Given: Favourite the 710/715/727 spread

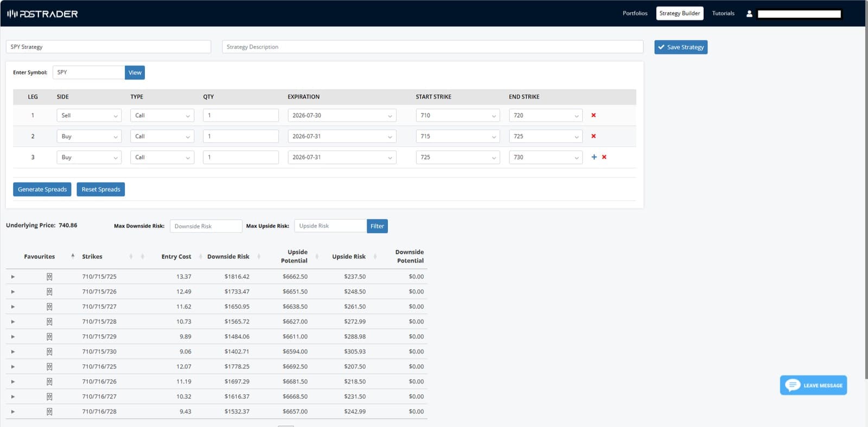Looking at the screenshot, I should tap(49, 307).
